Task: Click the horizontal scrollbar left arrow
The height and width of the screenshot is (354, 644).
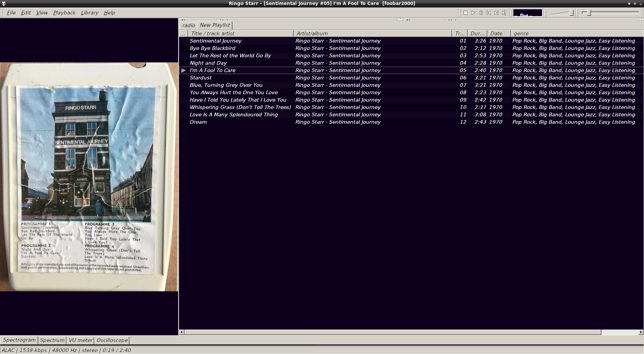Action: pyautogui.click(x=181, y=332)
